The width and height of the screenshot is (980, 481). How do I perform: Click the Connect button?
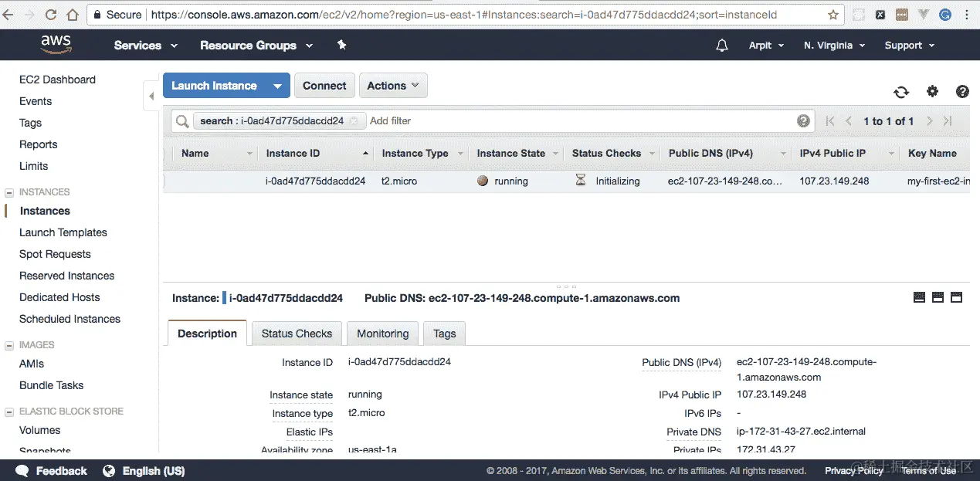(324, 86)
